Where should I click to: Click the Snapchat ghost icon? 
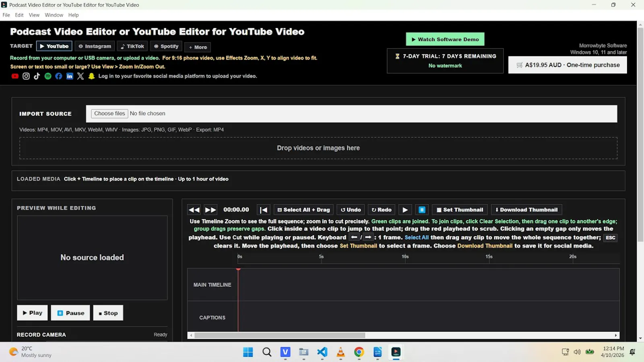click(91, 76)
